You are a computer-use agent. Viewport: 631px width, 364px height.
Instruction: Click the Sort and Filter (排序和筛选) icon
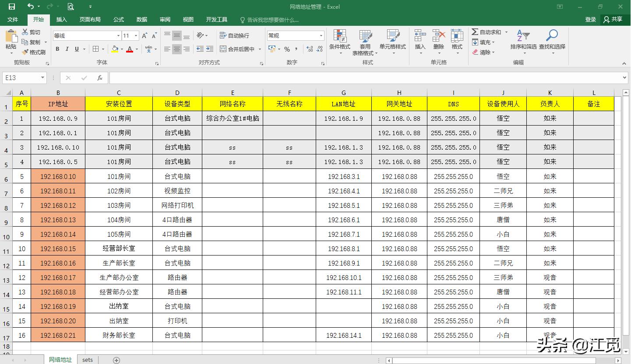[522, 42]
